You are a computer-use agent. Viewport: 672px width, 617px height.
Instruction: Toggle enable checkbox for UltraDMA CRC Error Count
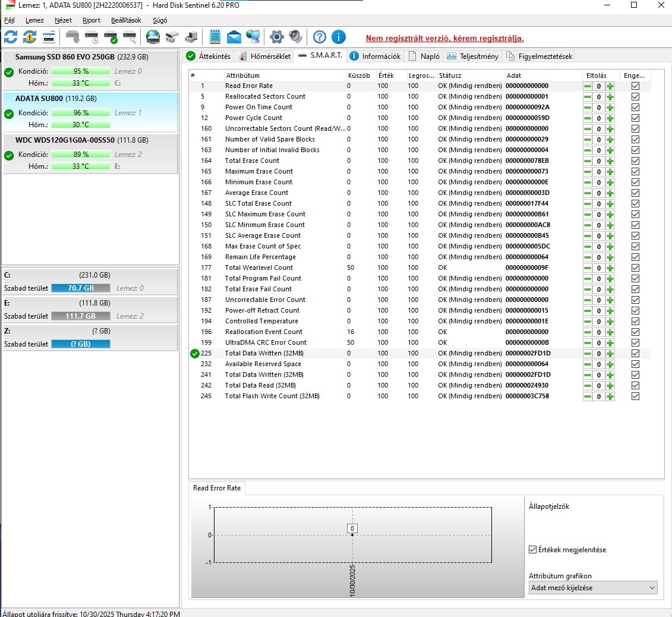point(635,342)
